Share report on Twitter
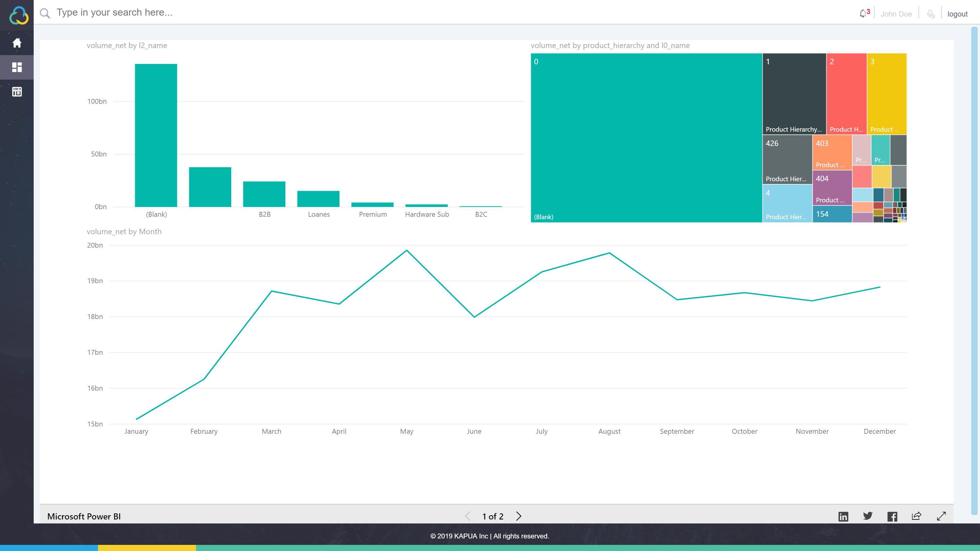This screenshot has width=980, height=551. [868, 516]
